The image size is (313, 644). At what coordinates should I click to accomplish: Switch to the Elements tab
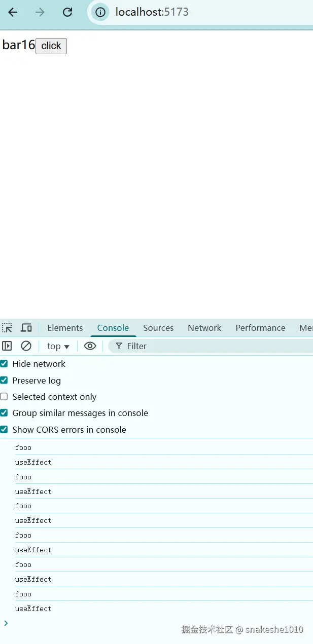tap(65, 328)
